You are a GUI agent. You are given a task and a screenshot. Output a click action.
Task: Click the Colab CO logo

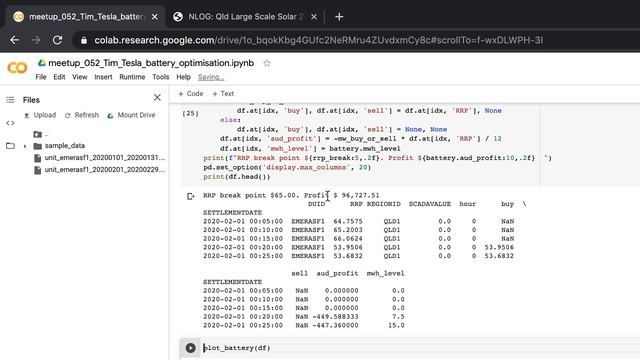coord(17,68)
